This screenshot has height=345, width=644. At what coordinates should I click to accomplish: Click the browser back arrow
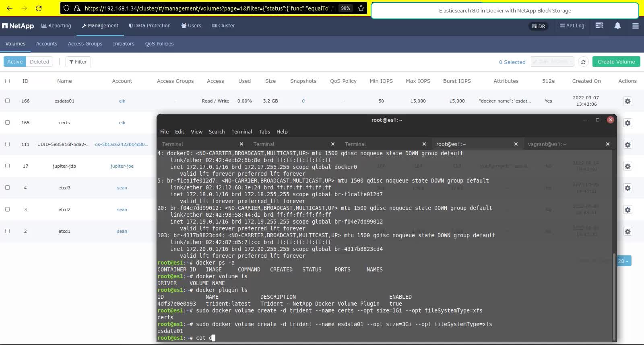(x=10, y=8)
